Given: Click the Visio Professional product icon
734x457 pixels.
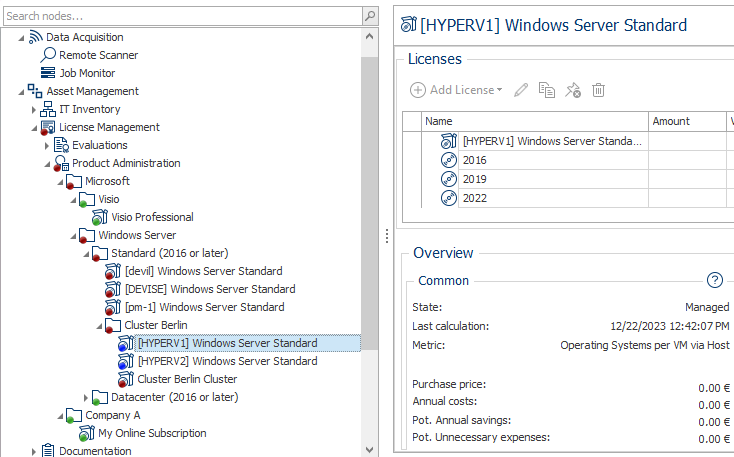Looking at the screenshot, I should point(100,217).
